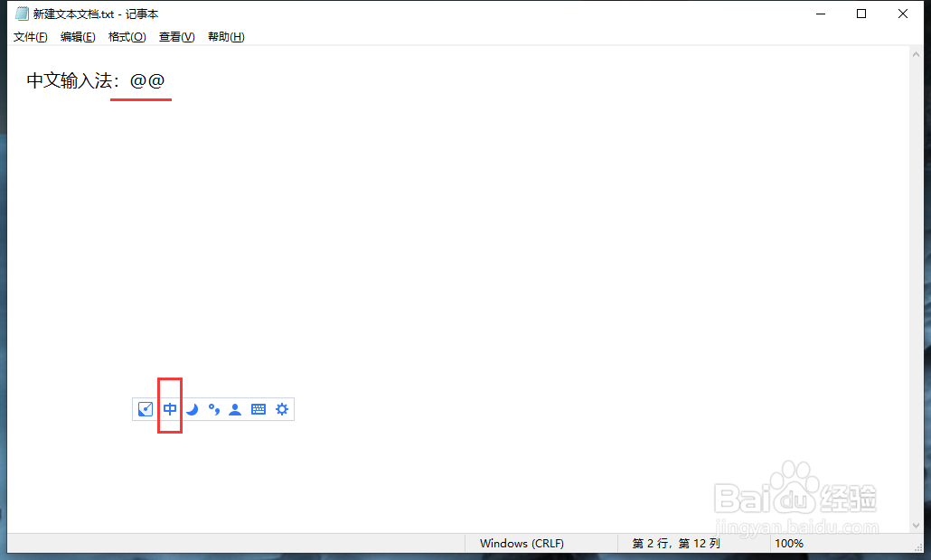Toggle Chinese/English mode via 中 icon
Viewport: 931px width, 560px height.
coord(170,409)
